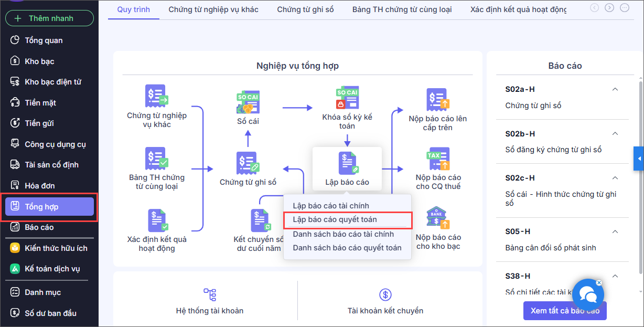Click Hệ thống tài khoản icon
Screen dimensions: 644x327
pos(210,294)
